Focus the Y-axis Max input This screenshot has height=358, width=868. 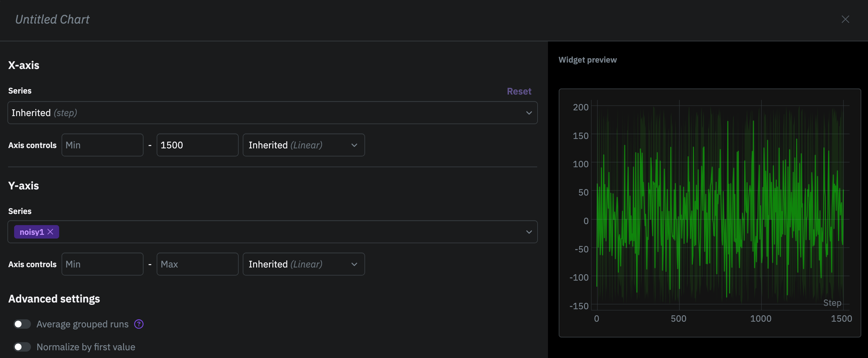click(x=197, y=264)
